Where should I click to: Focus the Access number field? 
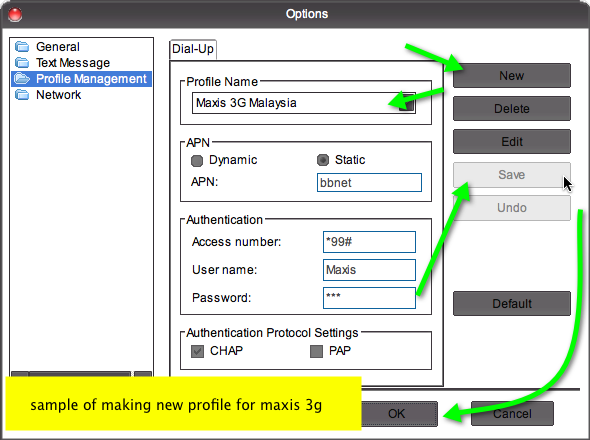[x=369, y=242]
